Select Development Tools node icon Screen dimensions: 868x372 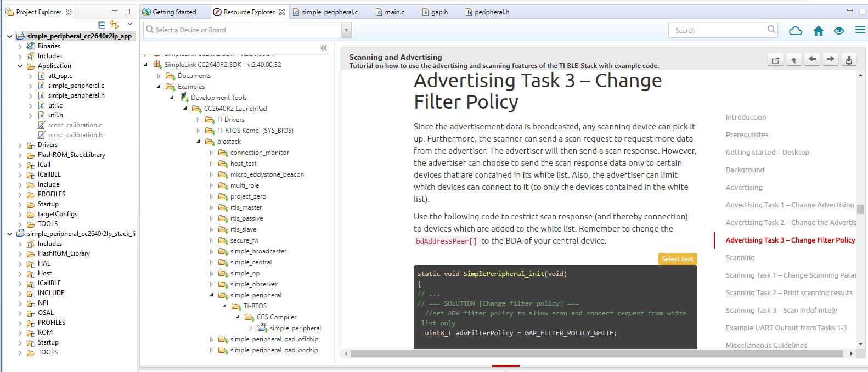tap(184, 97)
